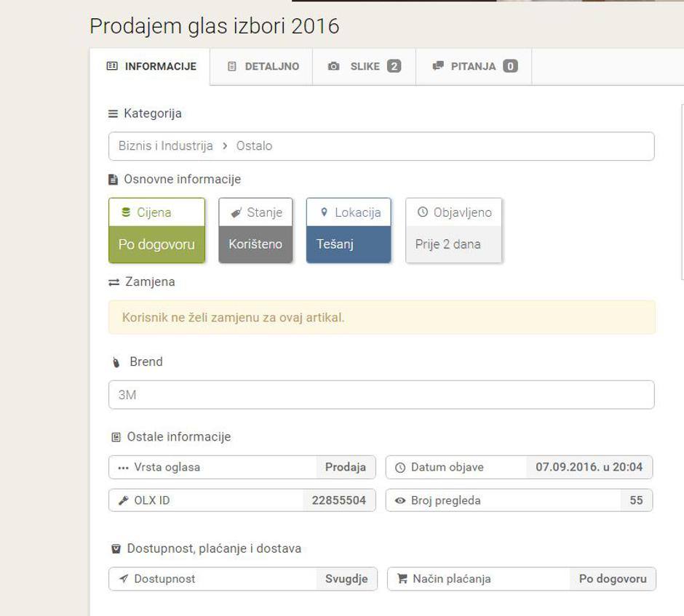Click the Brend field showing 3M
This screenshot has height=616, width=684.
point(381,395)
